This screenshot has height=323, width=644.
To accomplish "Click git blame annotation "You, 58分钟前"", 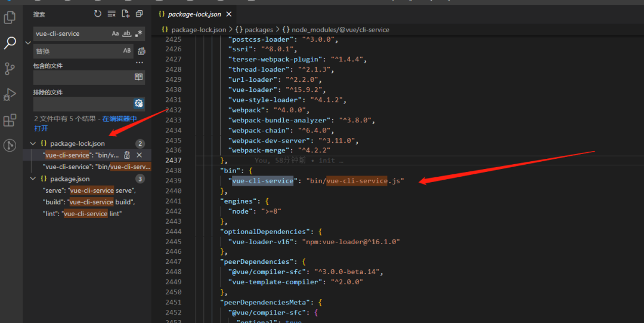I will (280, 161).
